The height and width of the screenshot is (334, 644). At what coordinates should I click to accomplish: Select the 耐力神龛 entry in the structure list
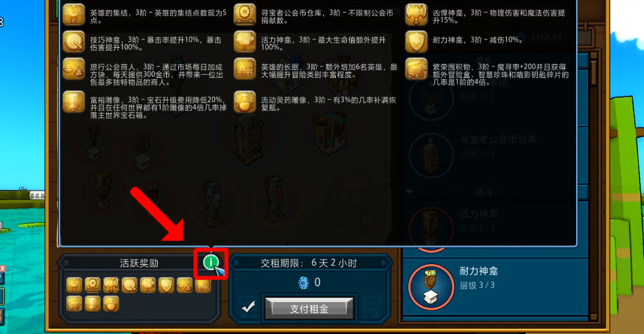coord(496,286)
